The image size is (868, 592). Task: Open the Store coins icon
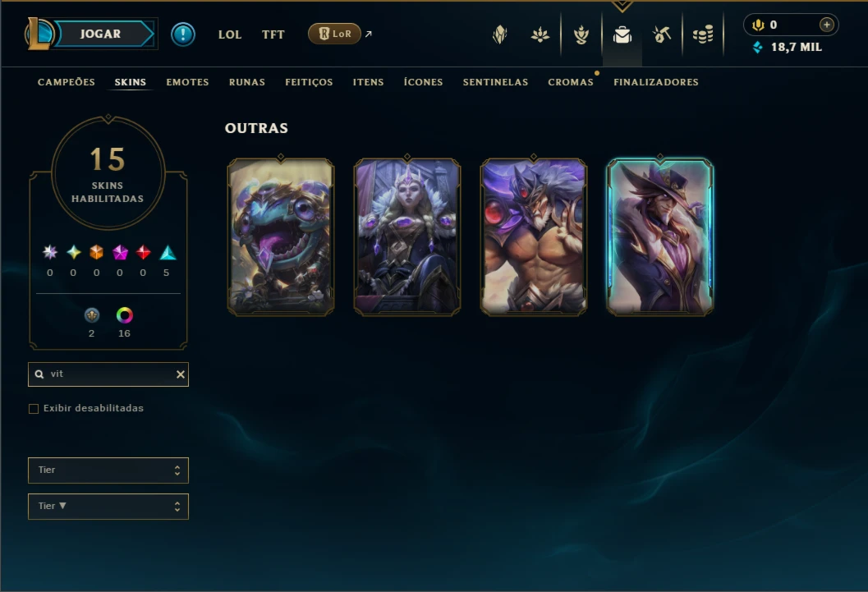pos(703,34)
